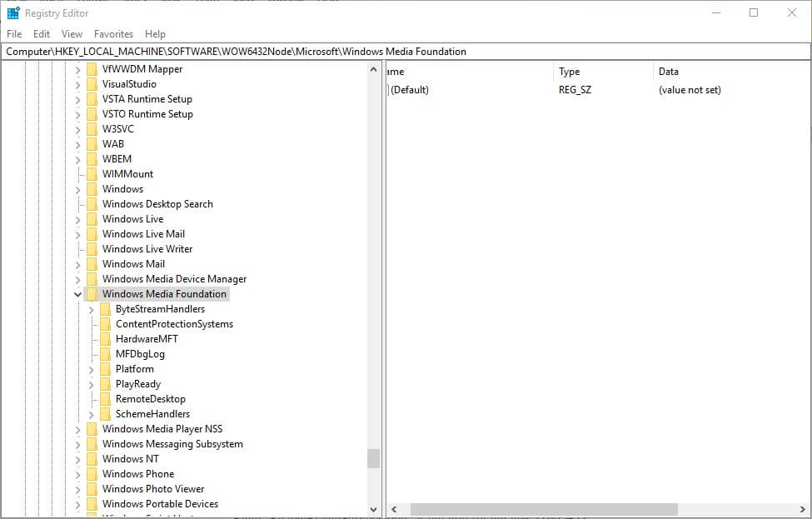Click the Windows Desktop Search folder icon
The width and height of the screenshot is (812, 519).
pos(92,203)
